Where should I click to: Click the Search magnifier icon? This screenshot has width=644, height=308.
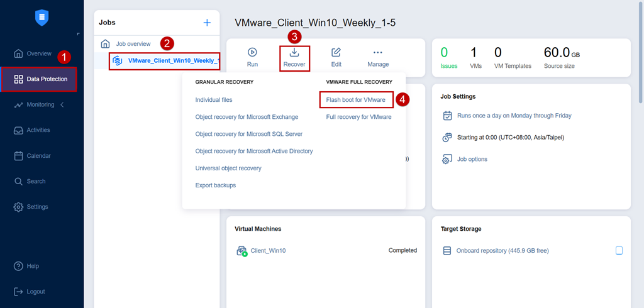pyautogui.click(x=18, y=181)
